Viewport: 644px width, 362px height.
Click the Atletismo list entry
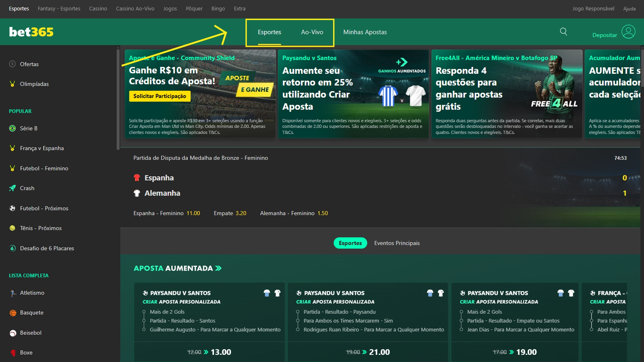(60, 293)
